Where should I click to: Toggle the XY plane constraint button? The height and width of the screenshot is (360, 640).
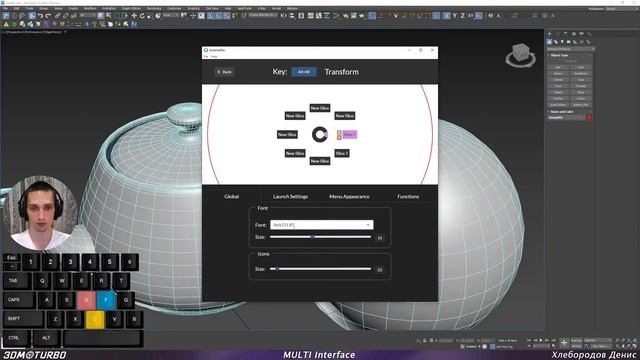click(x=470, y=16)
